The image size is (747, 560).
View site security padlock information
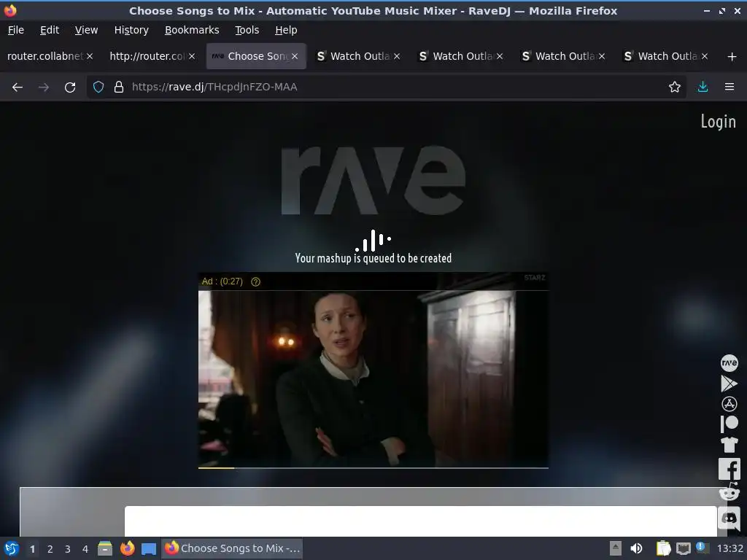119,87
